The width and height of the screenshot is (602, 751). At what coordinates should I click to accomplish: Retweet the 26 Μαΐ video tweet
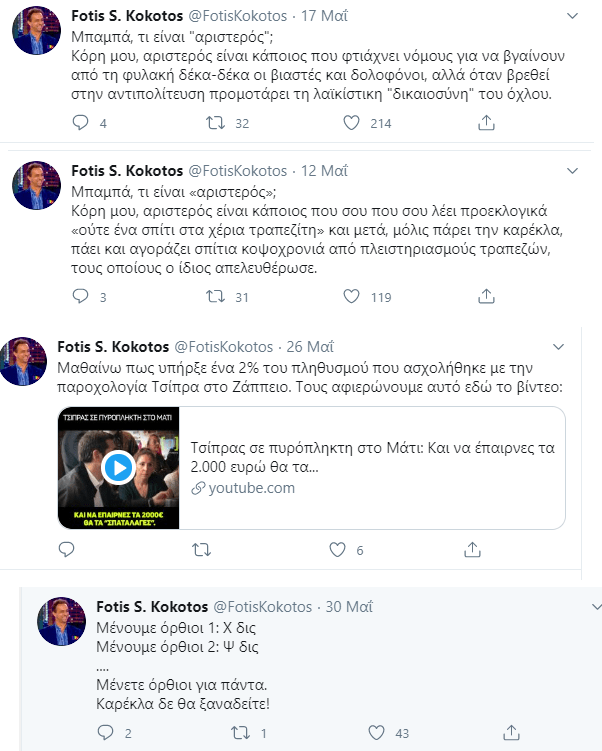pos(201,549)
